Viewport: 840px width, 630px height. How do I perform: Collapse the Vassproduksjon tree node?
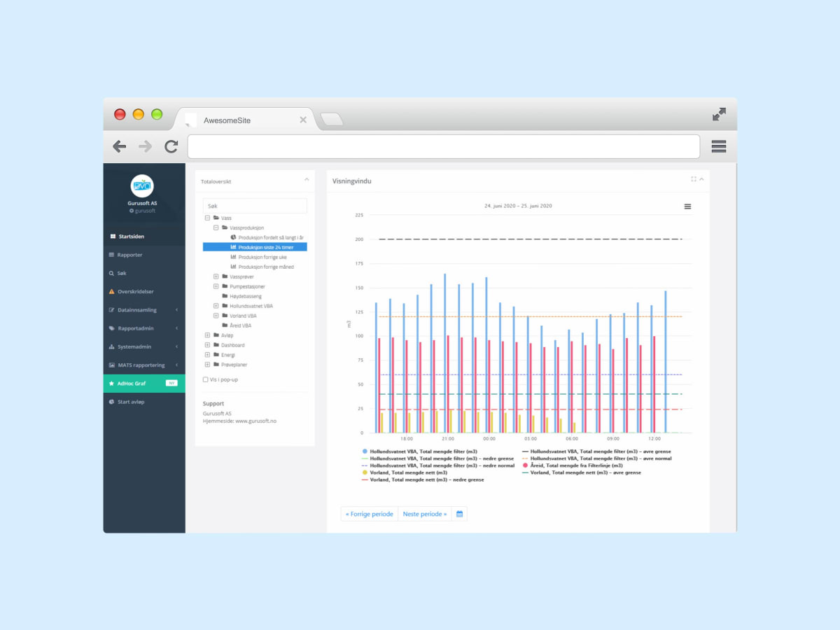click(216, 227)
